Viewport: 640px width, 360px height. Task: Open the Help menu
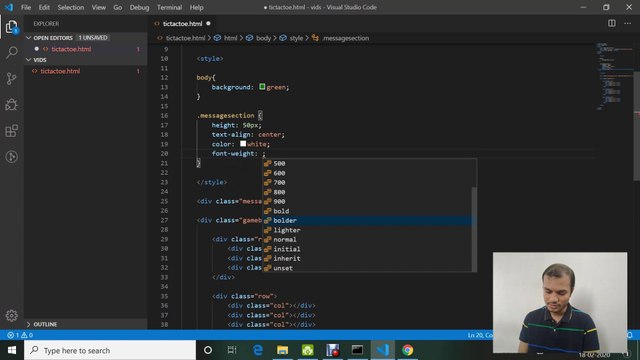pyautogui.click(x=196, y=7)
